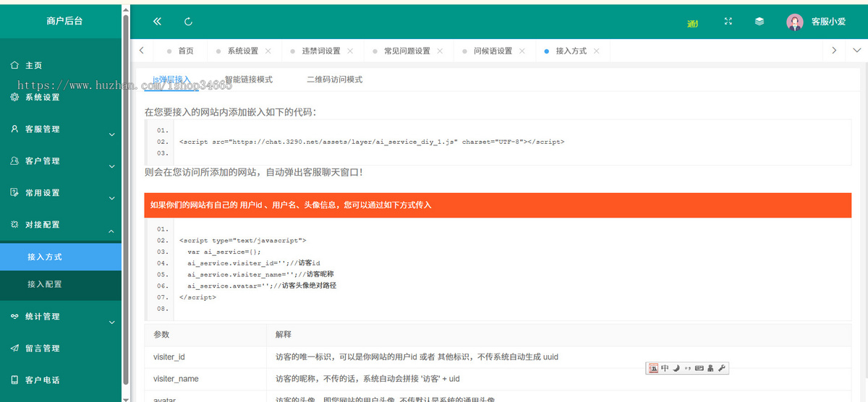Click the gear icon beside 系统设置

14,97
